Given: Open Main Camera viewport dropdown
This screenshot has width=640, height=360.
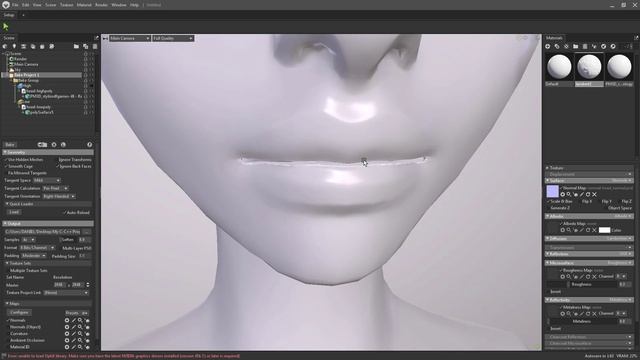Looking at the screenshot, I should pos(129,38).
